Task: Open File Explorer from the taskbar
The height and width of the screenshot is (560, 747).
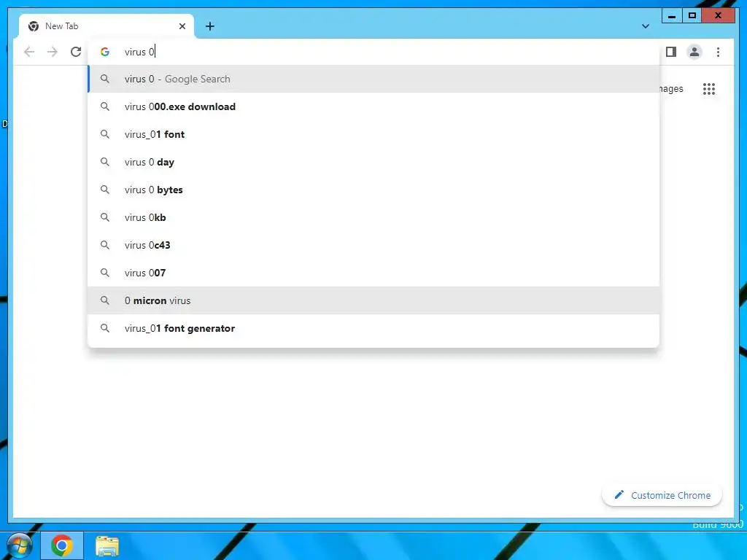Action: [x=107, y=545]
